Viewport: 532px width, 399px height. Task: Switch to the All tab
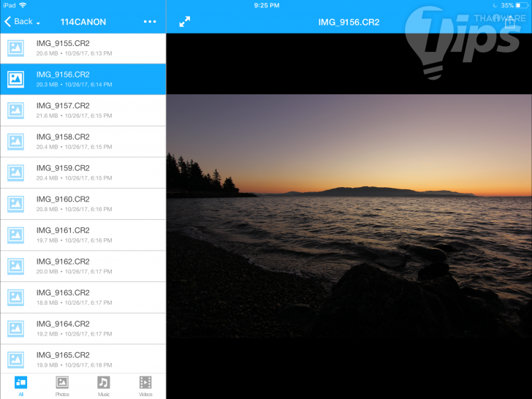(x=20, y=386)
